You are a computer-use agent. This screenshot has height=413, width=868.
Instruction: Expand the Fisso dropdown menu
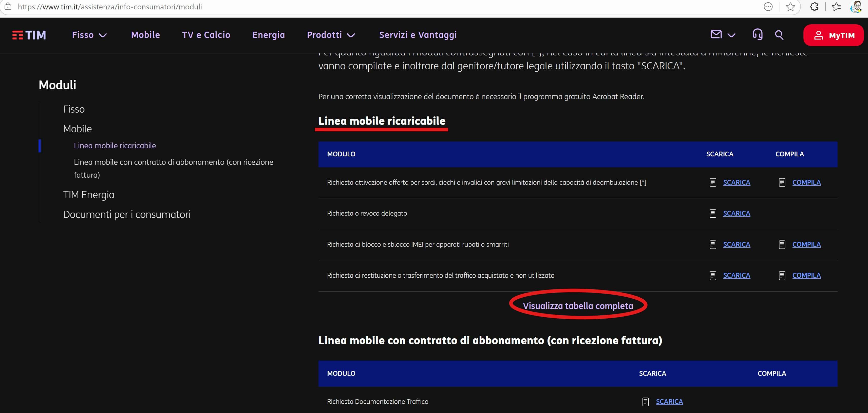(x=89, y=35)
